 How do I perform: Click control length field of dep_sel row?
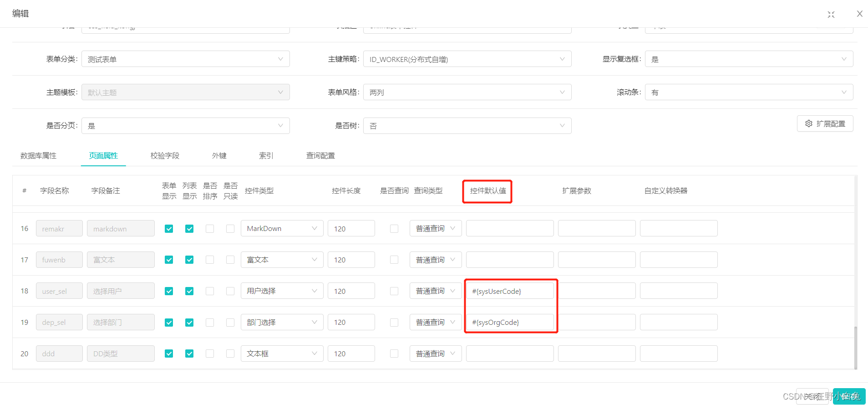click(351, 322)
